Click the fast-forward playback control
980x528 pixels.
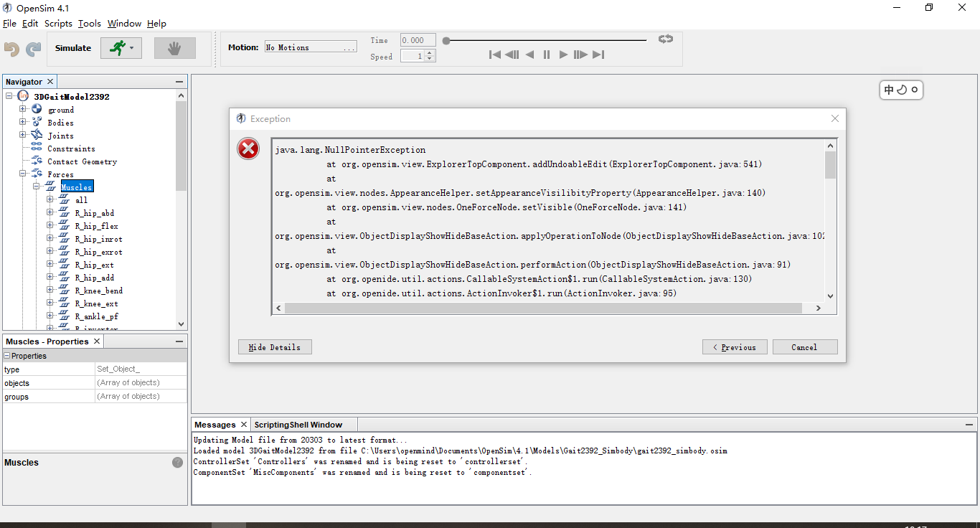(x=580, y=54)
